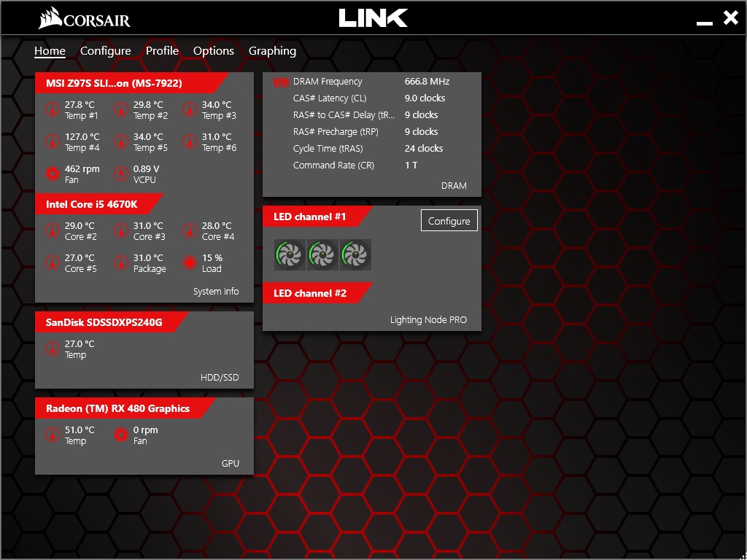
Task: Click the Corsair sails logo
Action: (50, 18)
